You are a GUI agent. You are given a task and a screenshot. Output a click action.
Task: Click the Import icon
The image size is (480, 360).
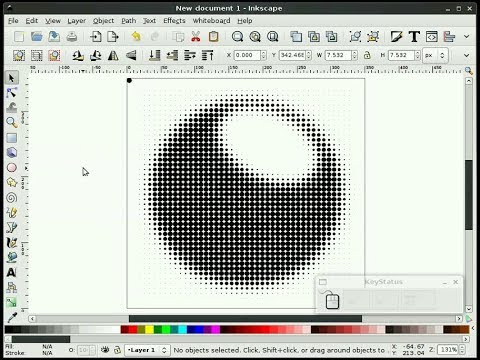click(96, 36)
